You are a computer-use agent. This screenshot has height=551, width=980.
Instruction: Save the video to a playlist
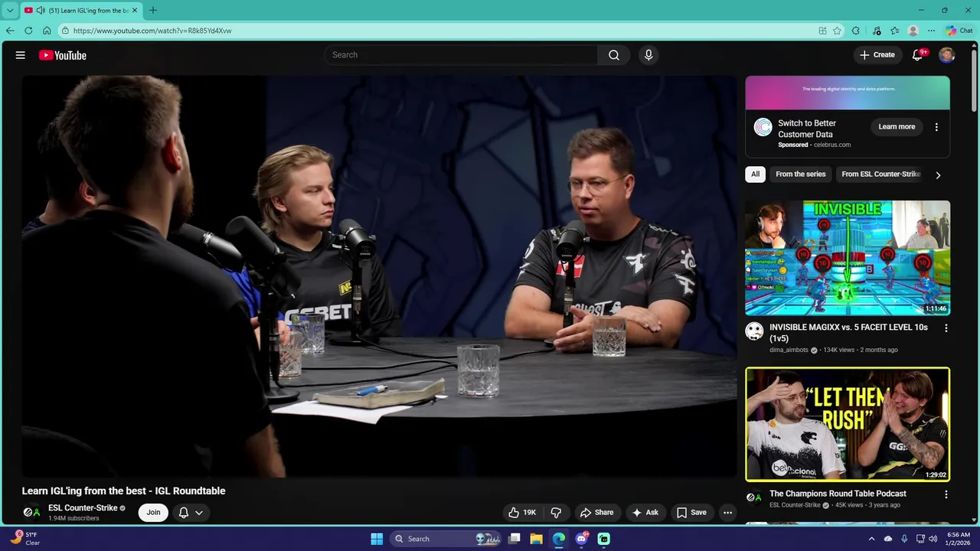point(691,513)
